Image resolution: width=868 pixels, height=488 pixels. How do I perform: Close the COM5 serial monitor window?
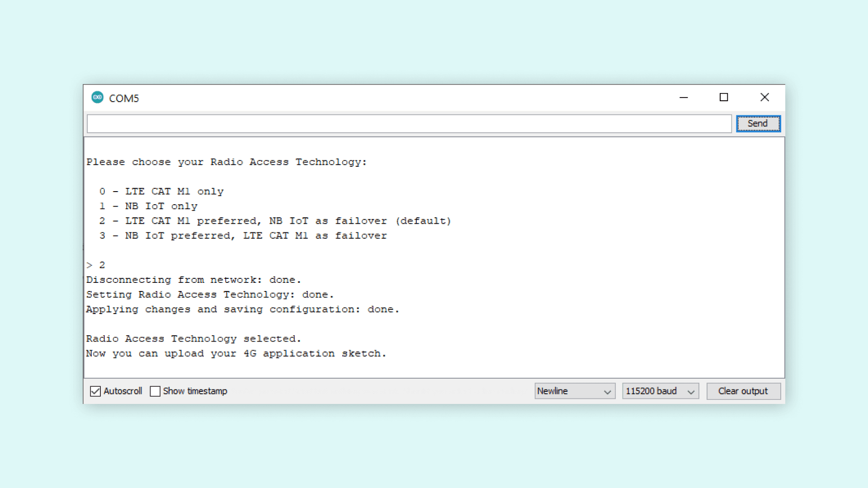point(764,98)
